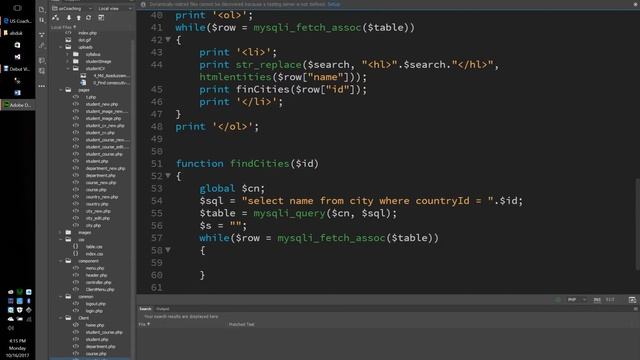Select dot.gif in the Files tree
Screen dimensions: 640x360
(84, 40)
